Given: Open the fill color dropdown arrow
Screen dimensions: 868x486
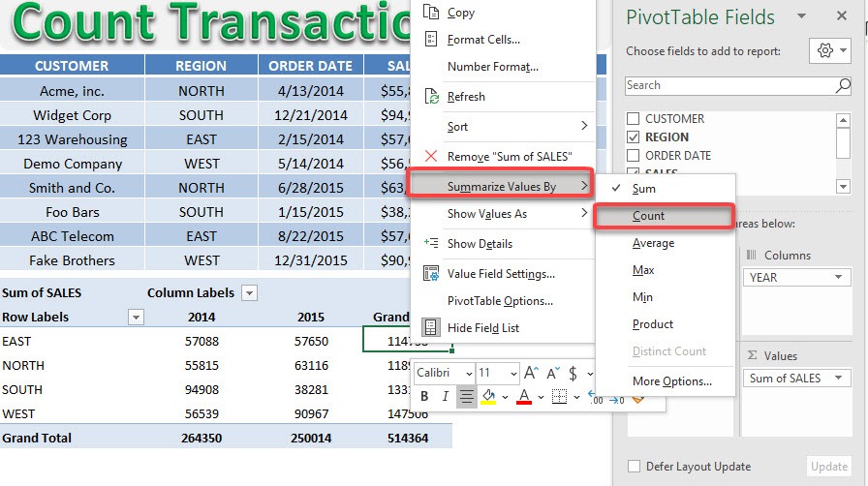Looking at the screenshot, I should 505,397.
